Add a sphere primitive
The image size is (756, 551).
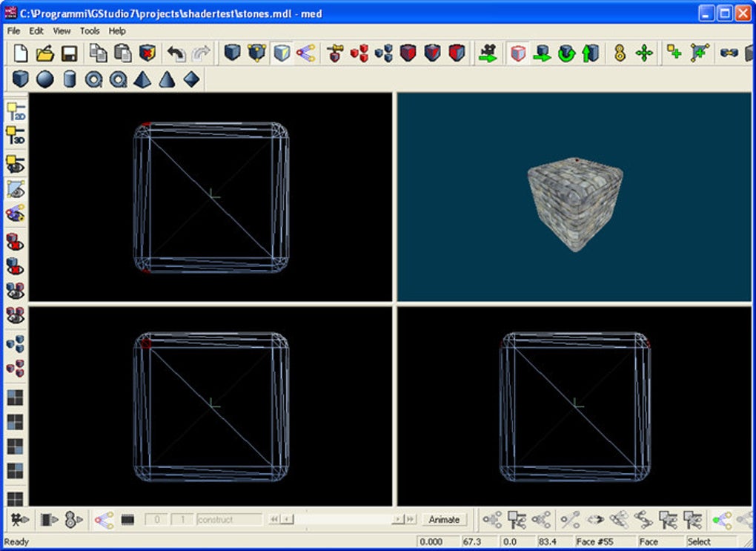pyautogui.click(x=46, y=79)
